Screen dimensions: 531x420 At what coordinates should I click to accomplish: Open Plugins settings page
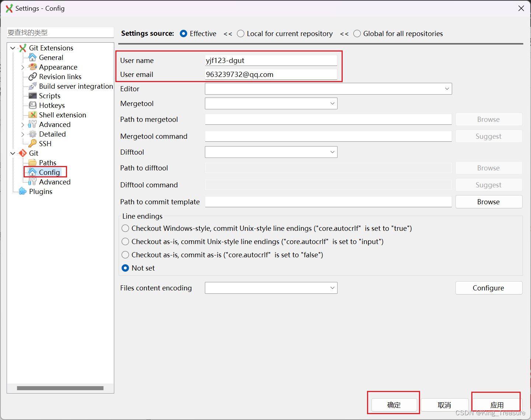(x=41, y=191)
